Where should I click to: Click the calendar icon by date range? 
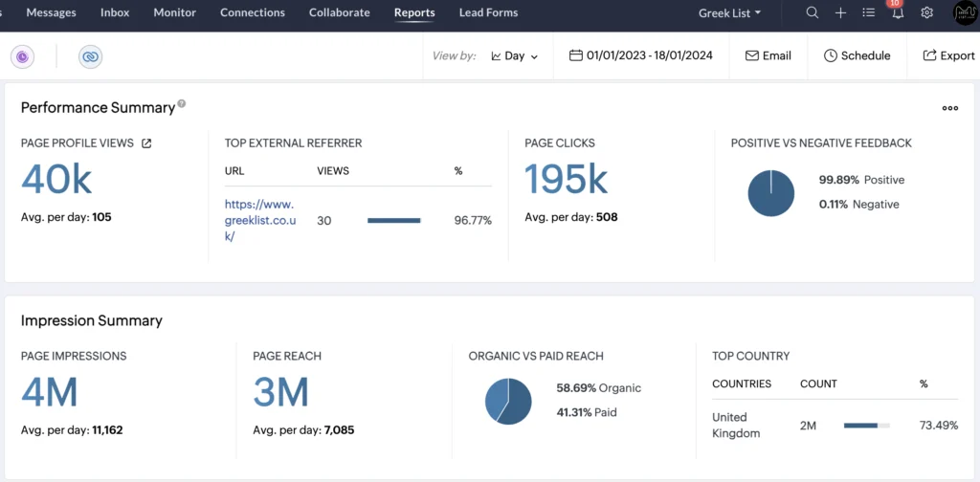pos(575,55)
